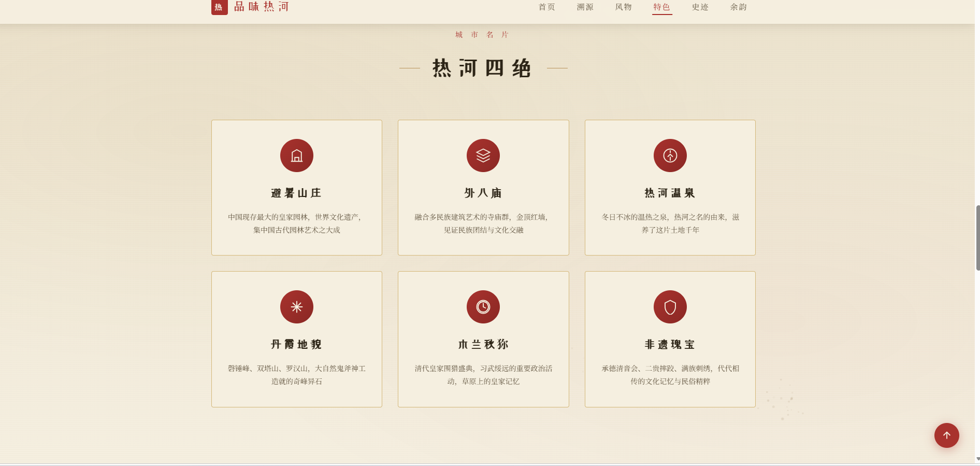Click the 非遗瑰宝 shield icon
Image resolution: width=980 pixels, height=466 pixels.
click(670, 307)
